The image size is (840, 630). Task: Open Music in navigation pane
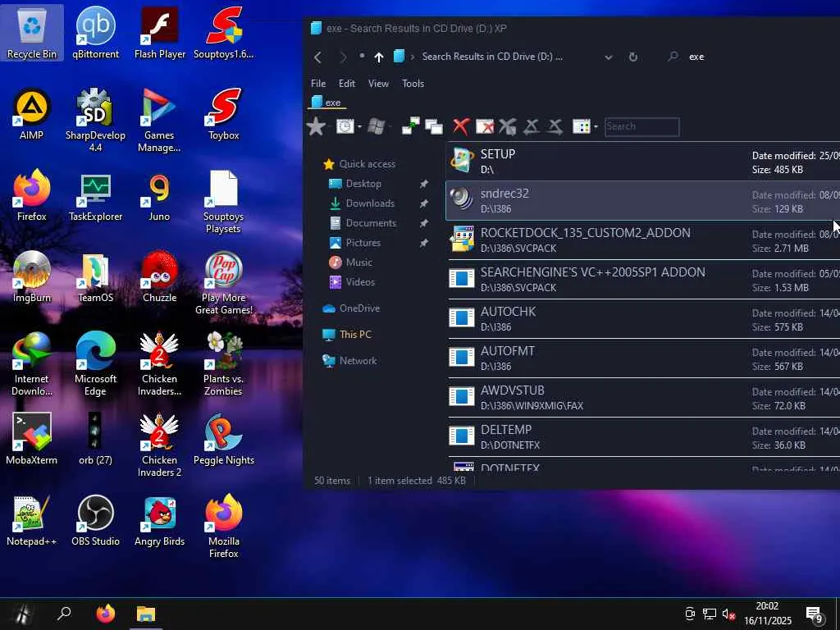click(358, 262)
